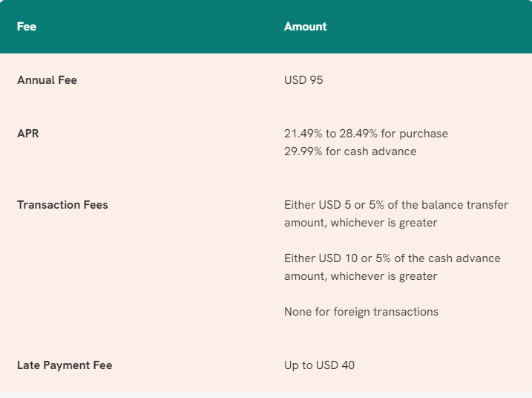This screenshot has width=532, height=398.
Task: Click the green table header bar
Action: tap(266, 27)
